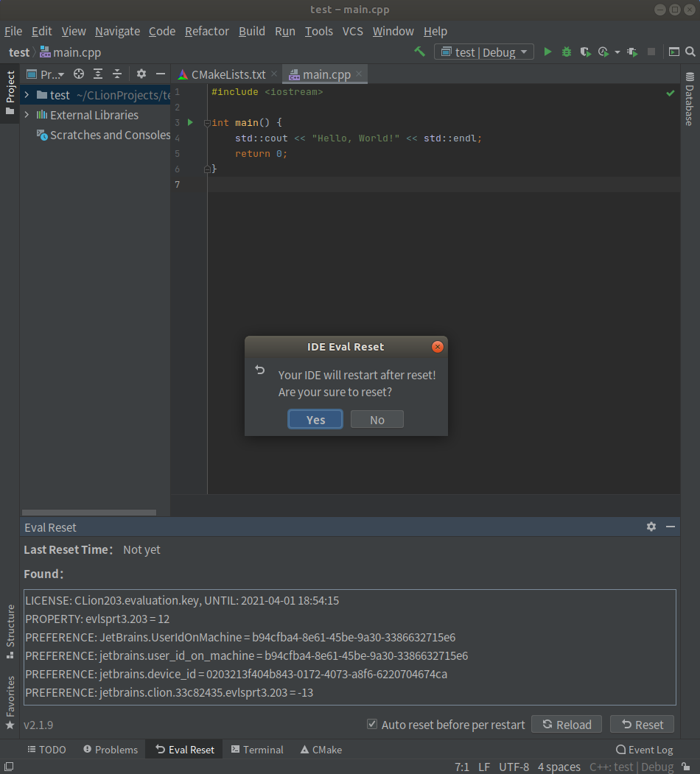
Task: Open the VCS menu
Action: click(352, 31)
